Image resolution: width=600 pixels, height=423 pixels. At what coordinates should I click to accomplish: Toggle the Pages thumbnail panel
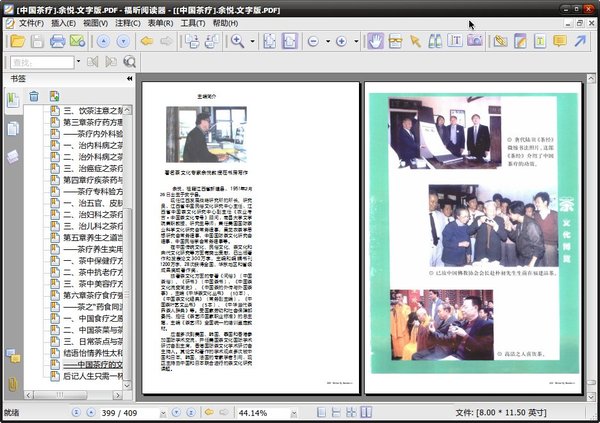coord(12,128)
